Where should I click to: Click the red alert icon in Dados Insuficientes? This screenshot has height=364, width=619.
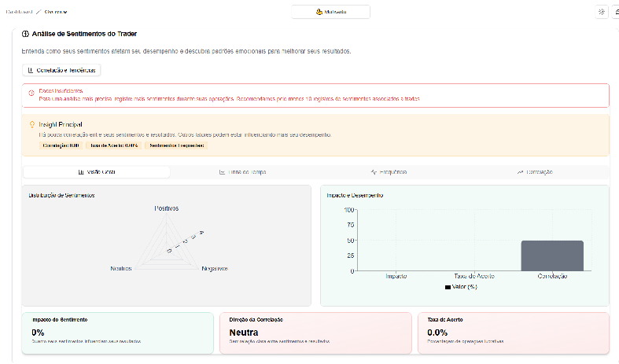click(x=31, y=94)
